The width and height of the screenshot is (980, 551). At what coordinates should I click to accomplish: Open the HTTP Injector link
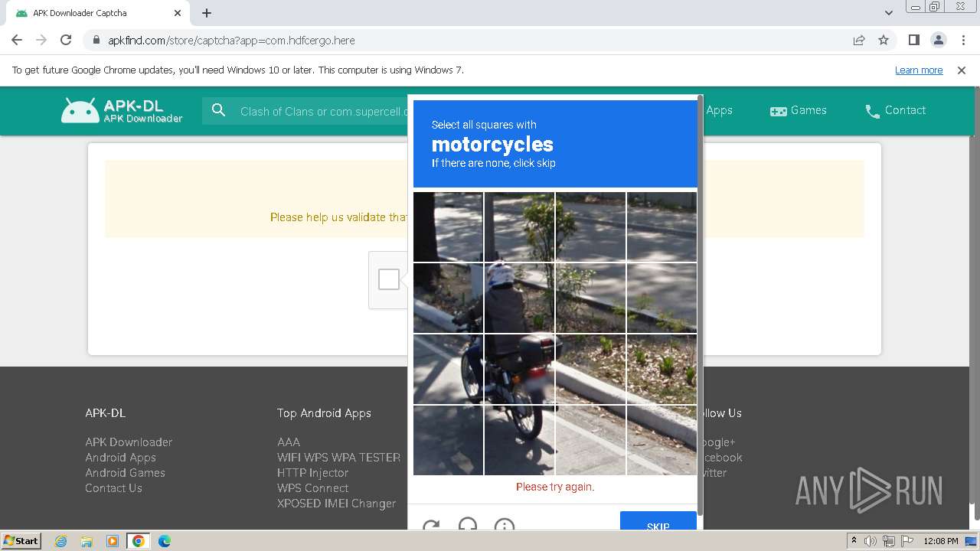click(x=312, y=472)
